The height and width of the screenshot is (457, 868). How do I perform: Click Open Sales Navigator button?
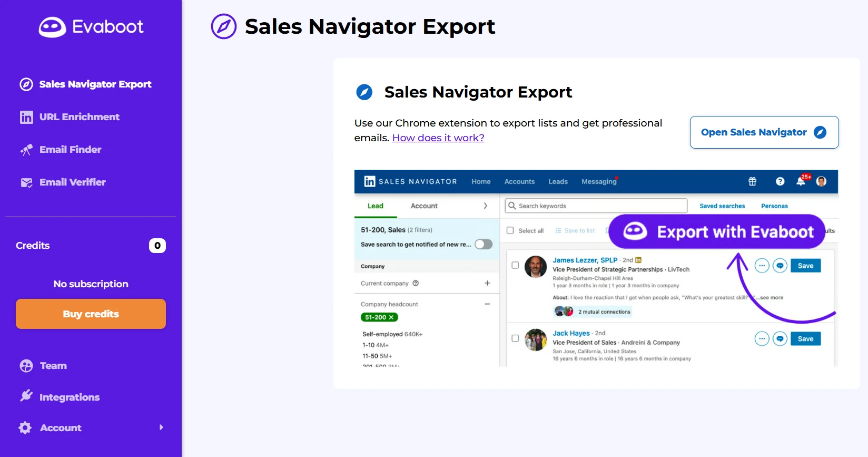pos(764,132)
